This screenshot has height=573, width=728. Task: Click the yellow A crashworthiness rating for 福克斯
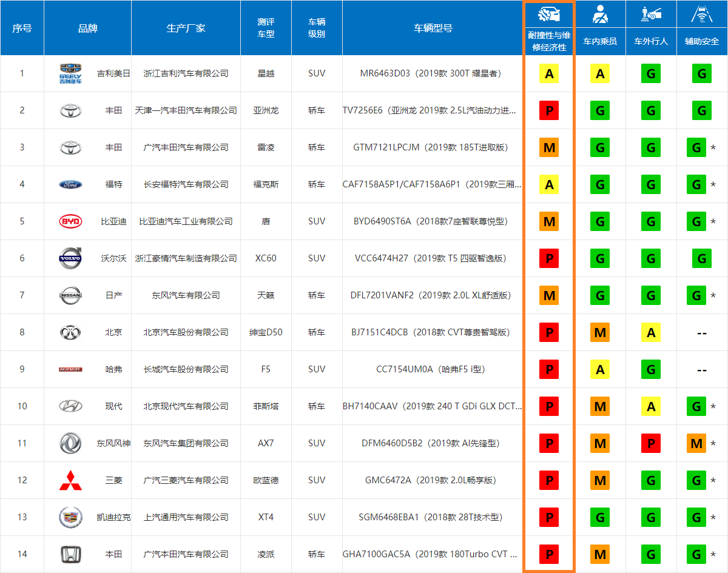pos(549,185)
